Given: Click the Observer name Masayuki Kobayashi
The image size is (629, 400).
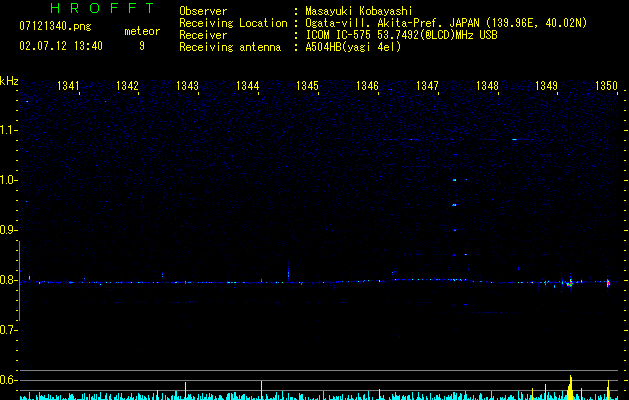Looking at the screenshot, I should [359, 11].
